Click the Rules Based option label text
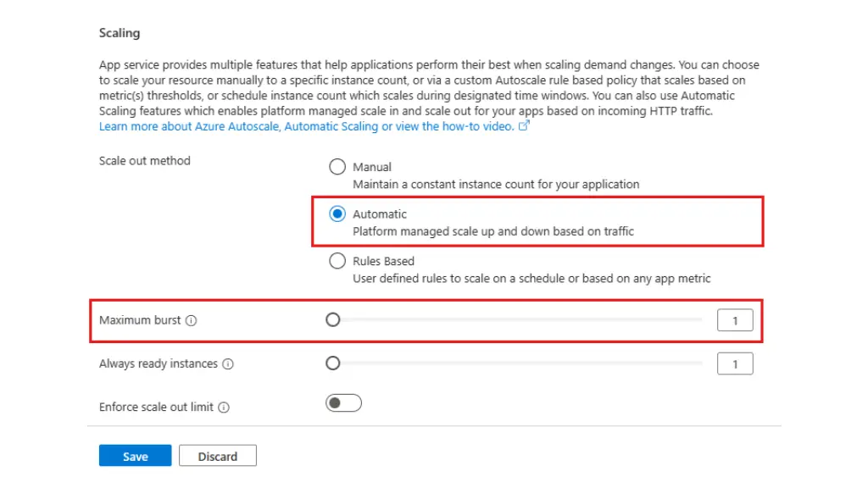The width and height of the screenshot is (868, 488). (384, 261)
